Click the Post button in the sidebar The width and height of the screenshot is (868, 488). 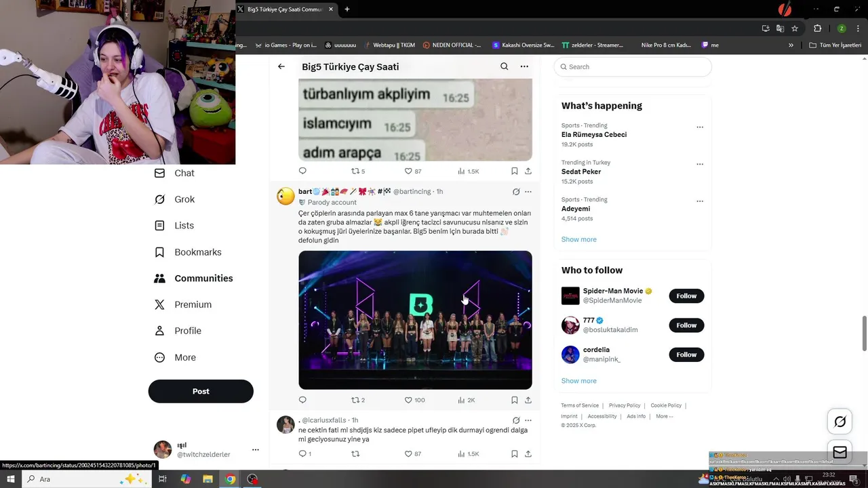tap(201, 391)
